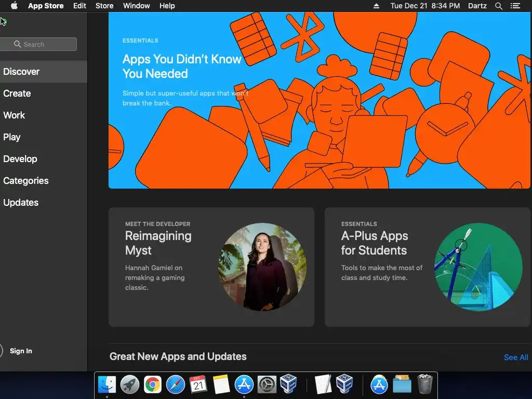The height and width of the screenshot is (399, 532).
Task: Open Notification Center list icon
Action: 515,6
